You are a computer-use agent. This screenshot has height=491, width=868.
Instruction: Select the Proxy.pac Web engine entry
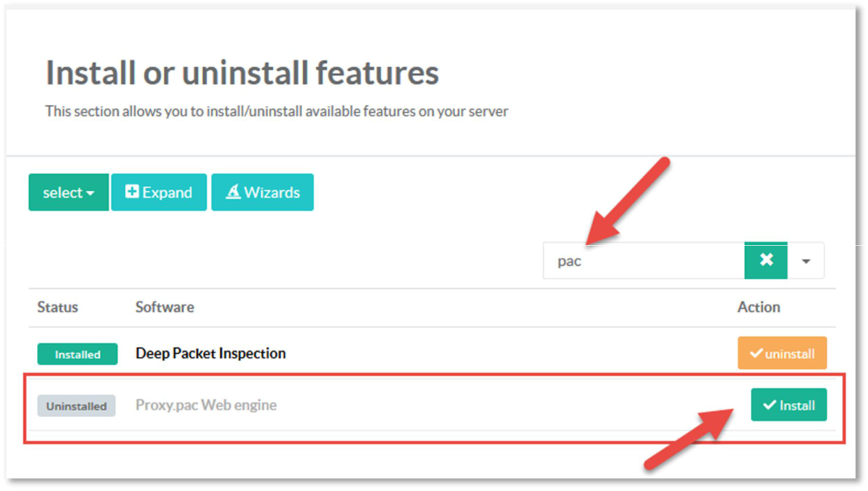[206, 405]
